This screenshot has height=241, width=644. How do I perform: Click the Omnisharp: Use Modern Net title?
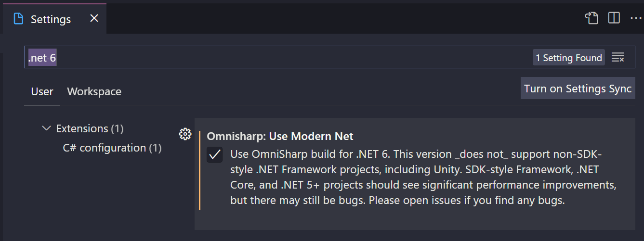coord(280,136)
